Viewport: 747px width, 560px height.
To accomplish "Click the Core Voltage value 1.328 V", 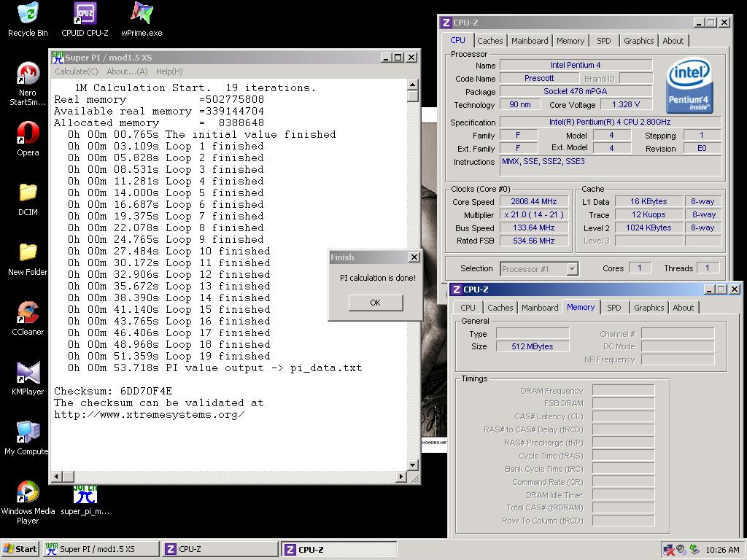I will click(x=625, y=104).
